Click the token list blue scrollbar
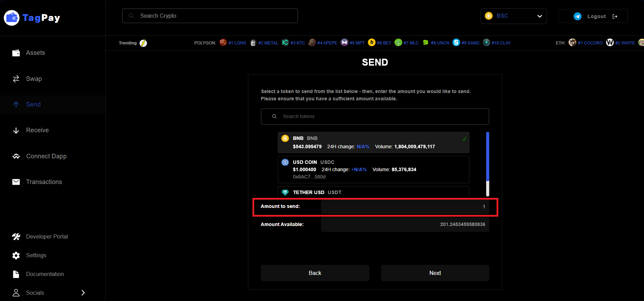 click(488, 156)
